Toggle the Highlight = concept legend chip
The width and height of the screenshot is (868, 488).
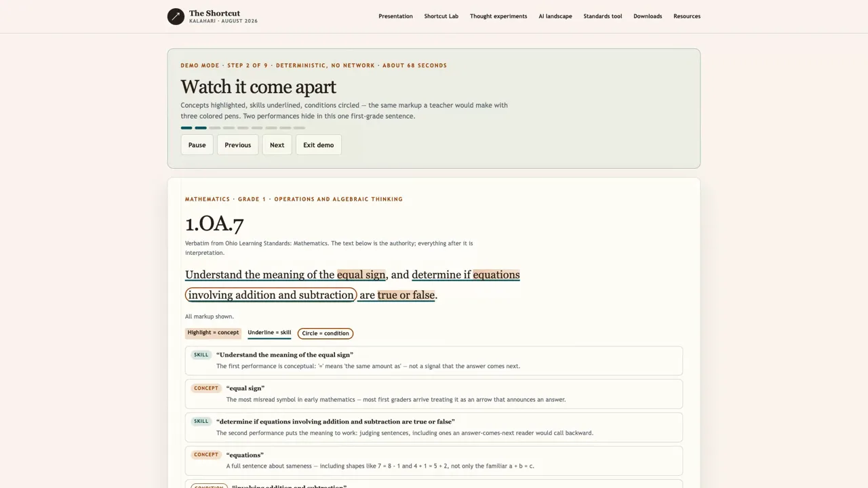point(213,333)
